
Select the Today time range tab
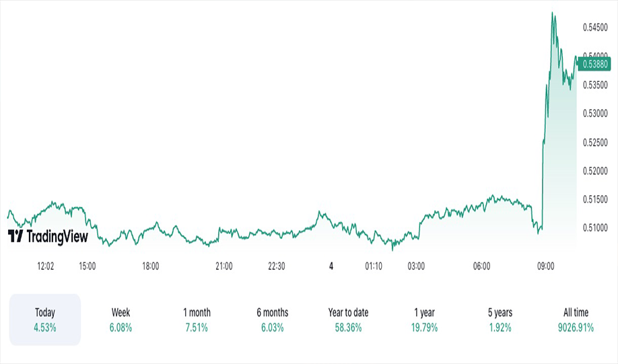point(45,320)
